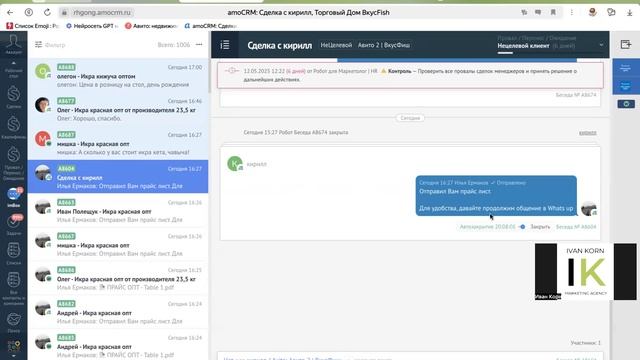Viewport: 640px width, 360px height.
Task: Click the red мишка avatar with letter M
Action: (42, 139)
